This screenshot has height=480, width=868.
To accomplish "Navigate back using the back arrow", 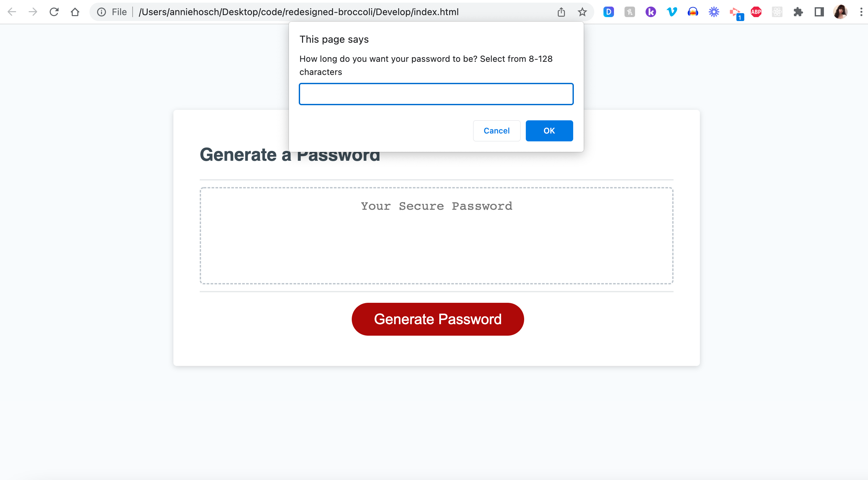I will click(x=12, y=12).
